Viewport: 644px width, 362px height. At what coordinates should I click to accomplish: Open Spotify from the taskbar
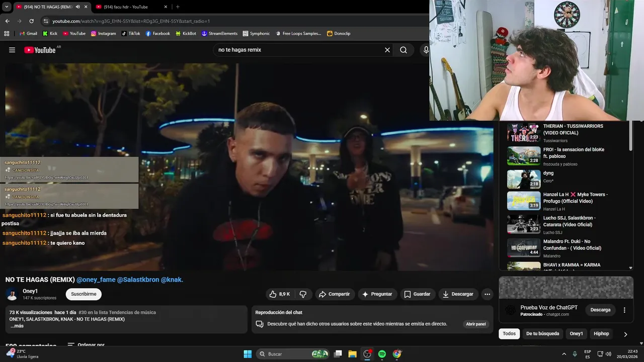pyautogui.click(x=382, y=354)
